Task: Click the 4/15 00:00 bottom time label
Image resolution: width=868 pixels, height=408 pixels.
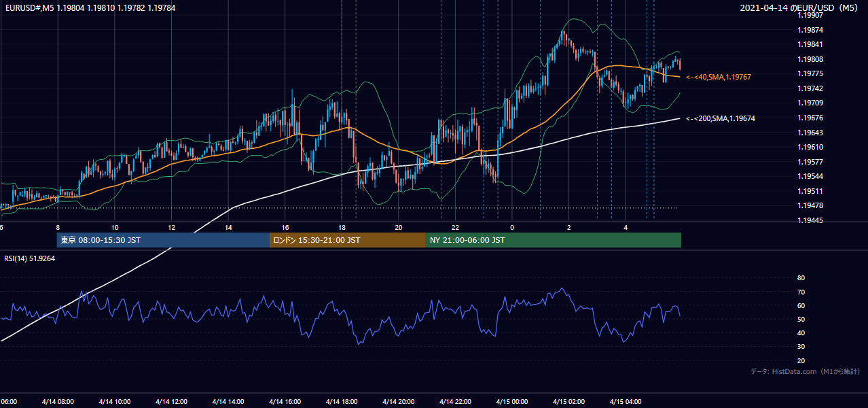Action: pyautogui.click(x=511, y=402)
